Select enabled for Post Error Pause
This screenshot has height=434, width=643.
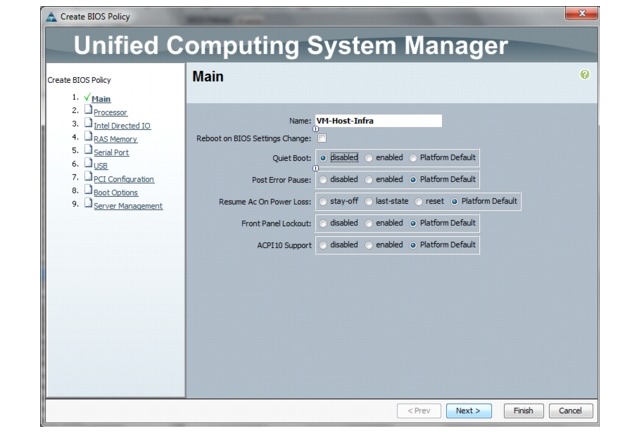(x=369, y=180)
